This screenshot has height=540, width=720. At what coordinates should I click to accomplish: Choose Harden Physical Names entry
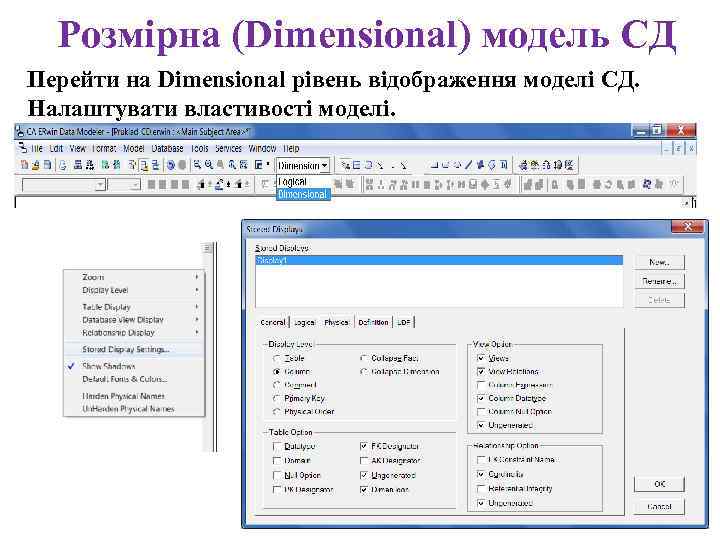coord(134,396)
